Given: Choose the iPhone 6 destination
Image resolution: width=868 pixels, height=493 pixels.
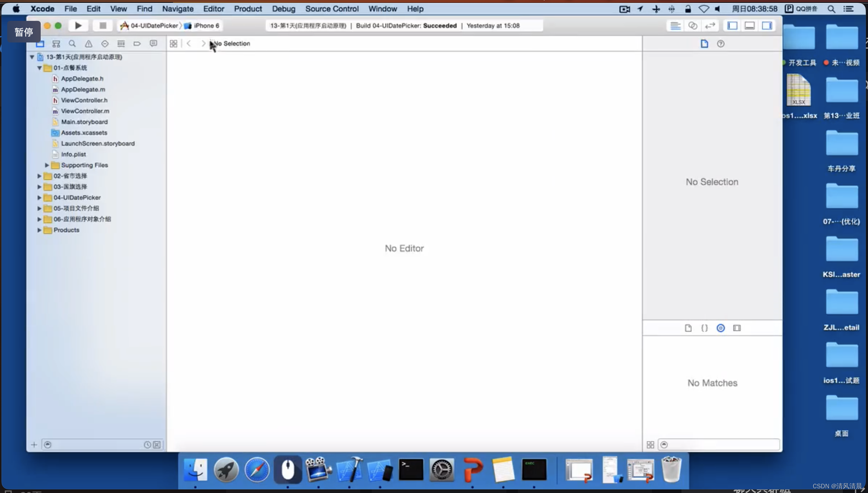Looking at the screenshot, I should 202,26.
